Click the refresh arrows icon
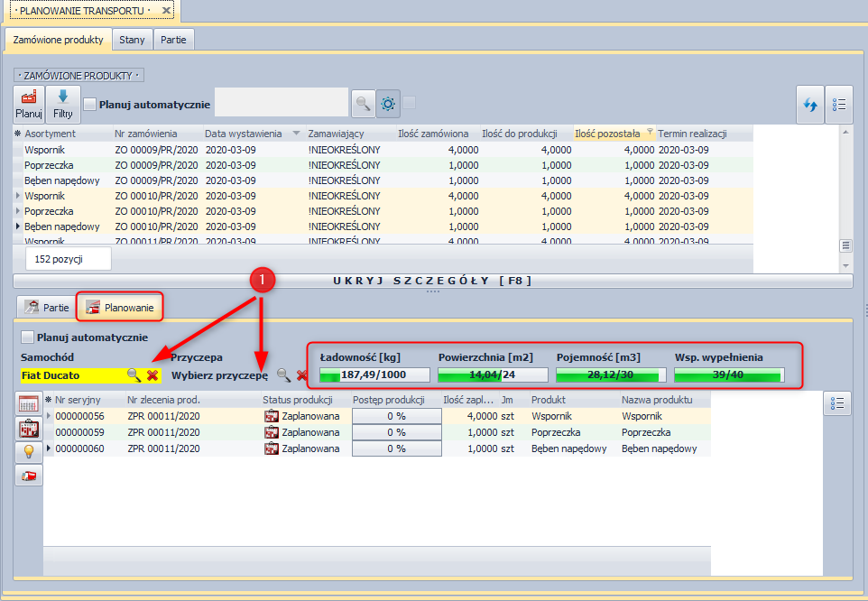Screen dimensions: 868x601 809,105
